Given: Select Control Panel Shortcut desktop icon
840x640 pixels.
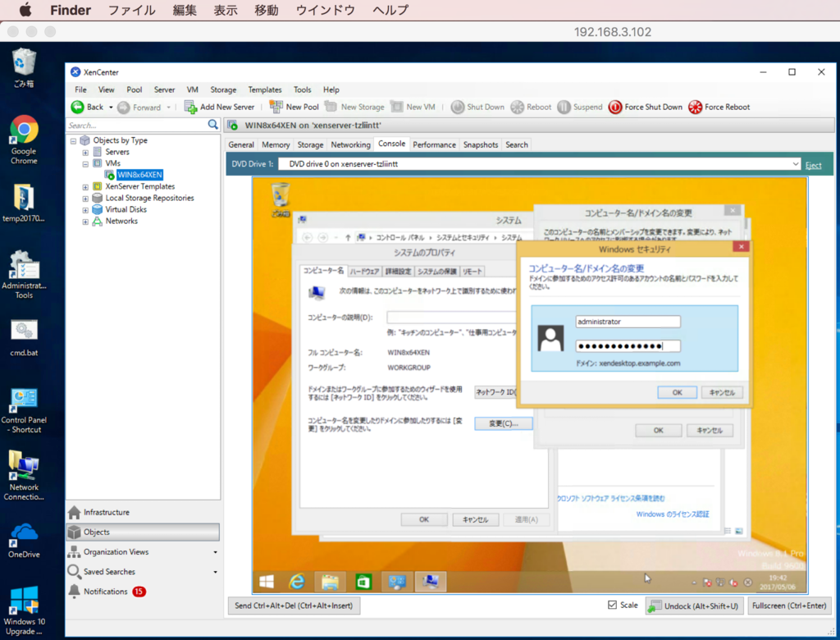Looking at the screenshot, I should [24, 410].
